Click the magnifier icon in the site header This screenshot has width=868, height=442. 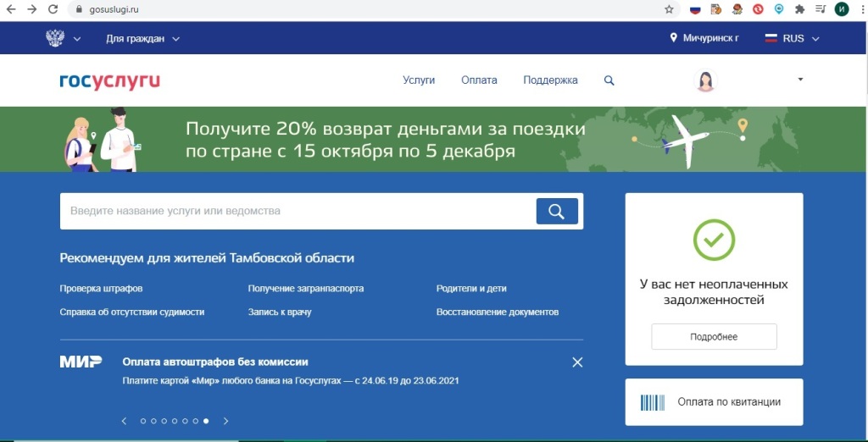(x=609, y=80)
